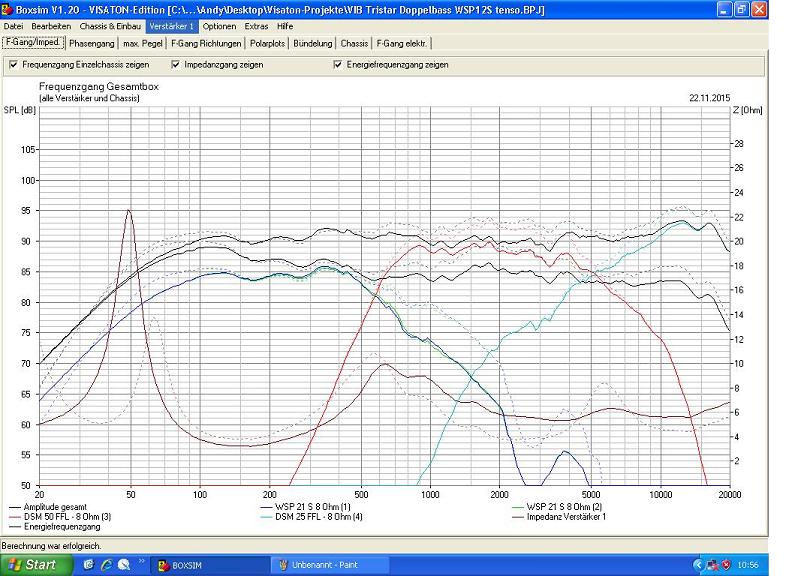Open Internet Explorer from quick launch
Screen dimensions: 798x576
[104, 565]
